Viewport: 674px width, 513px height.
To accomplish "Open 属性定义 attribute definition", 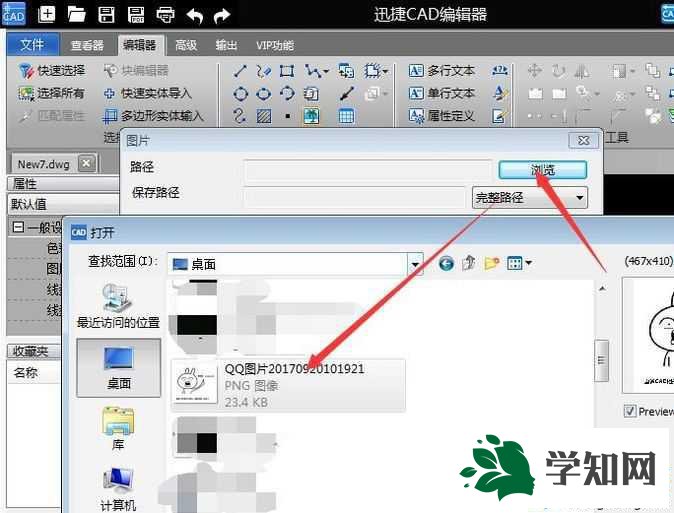I will pos(442,116).
